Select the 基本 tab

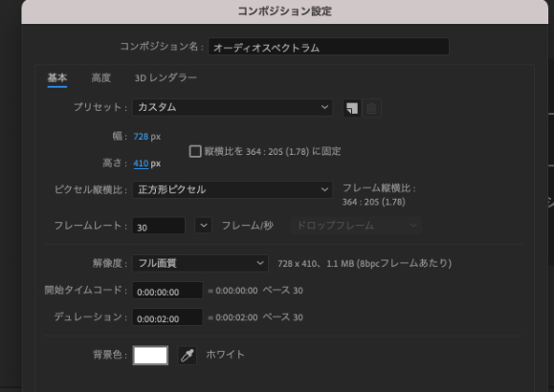[x=57, y=77]
